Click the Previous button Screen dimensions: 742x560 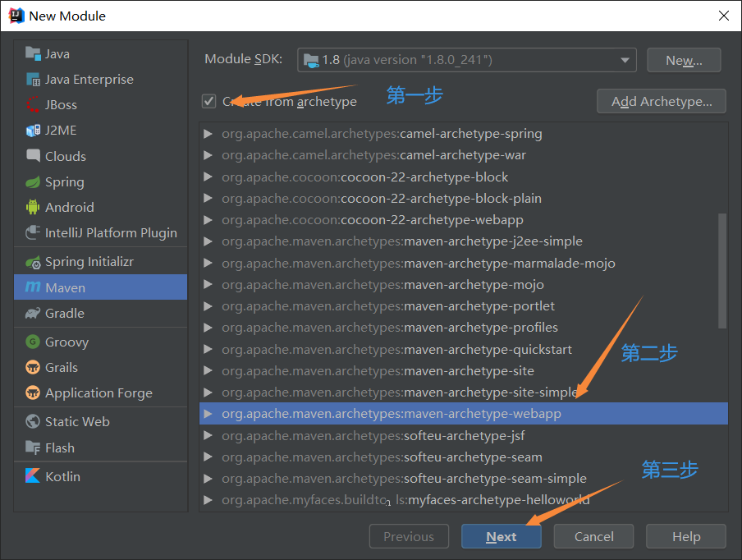coord(409,536)
